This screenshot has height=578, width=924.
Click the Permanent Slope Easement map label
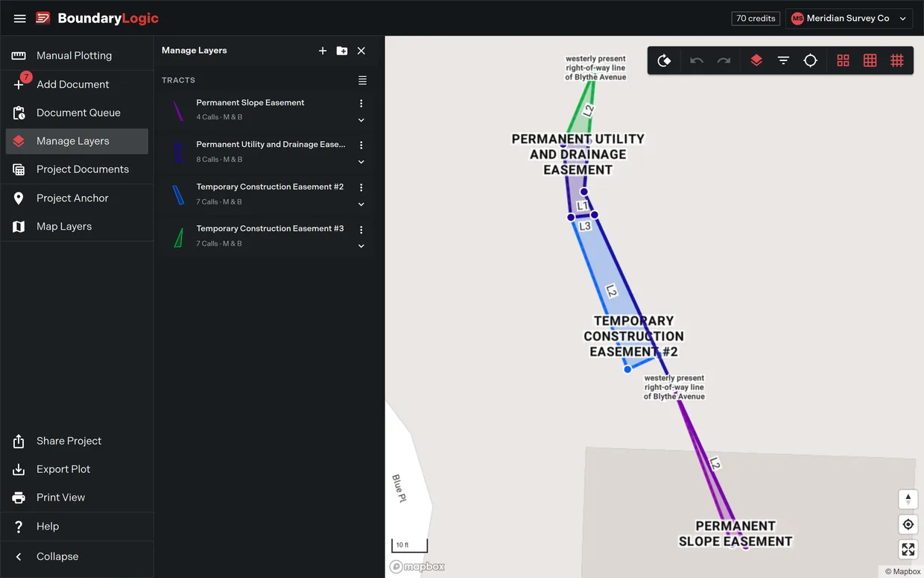pos(735,534)
